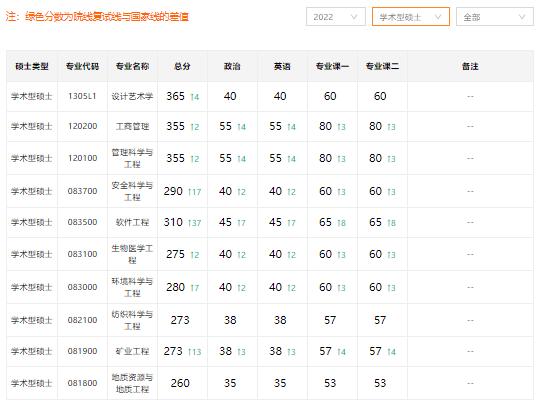Click the 工商管理 major row
This screenshot has height=403, width=538.
(270, 126)
